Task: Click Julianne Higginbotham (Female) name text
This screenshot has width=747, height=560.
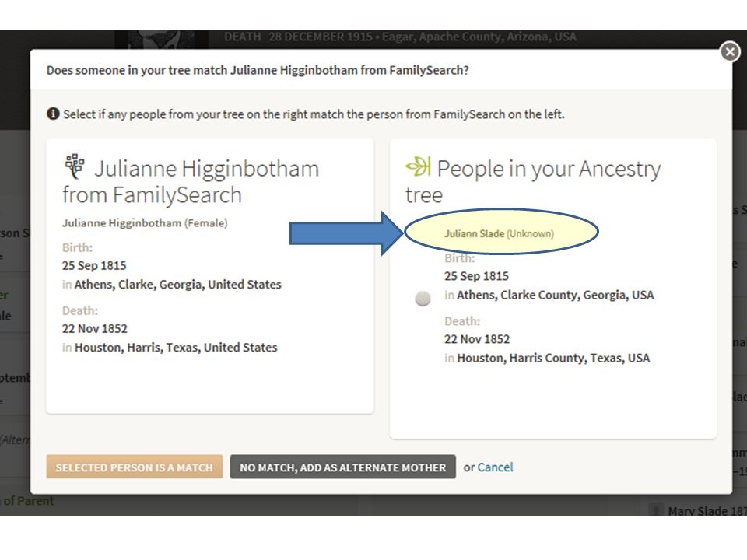Action: pyautogui.click(x=145, y=223)
